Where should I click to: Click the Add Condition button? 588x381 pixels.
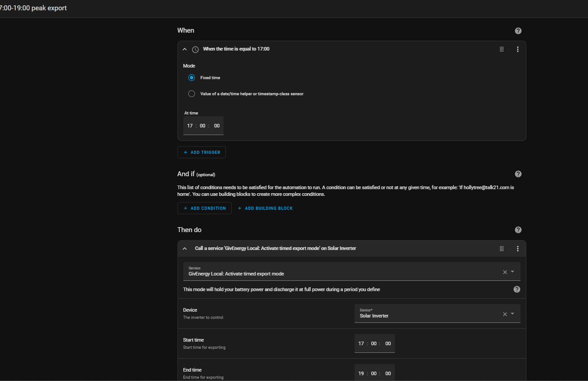pos(204,208)
